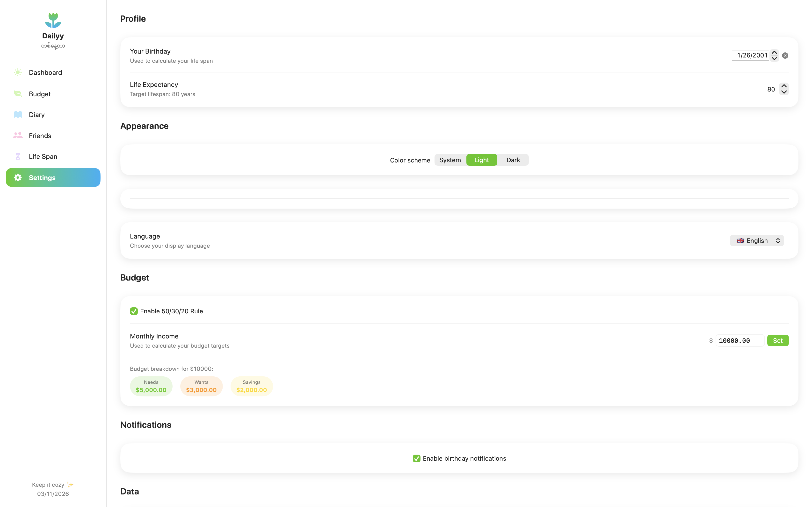Viewport: 812px width, 507px height.
Task: Click the Friends people icon
Action: click(x=18, y=135)
